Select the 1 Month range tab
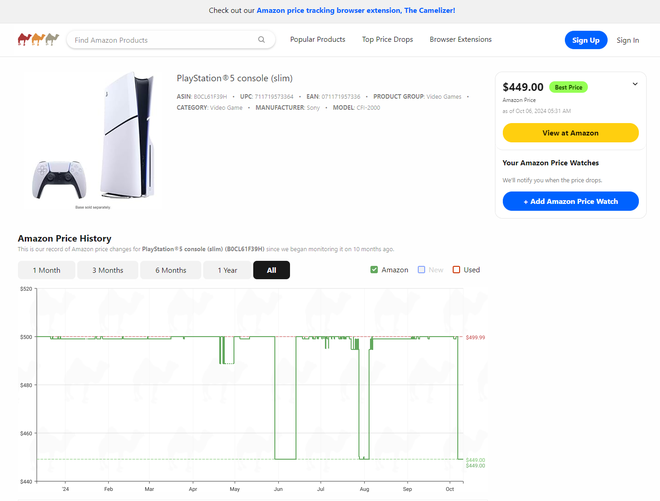 point(47,270)
